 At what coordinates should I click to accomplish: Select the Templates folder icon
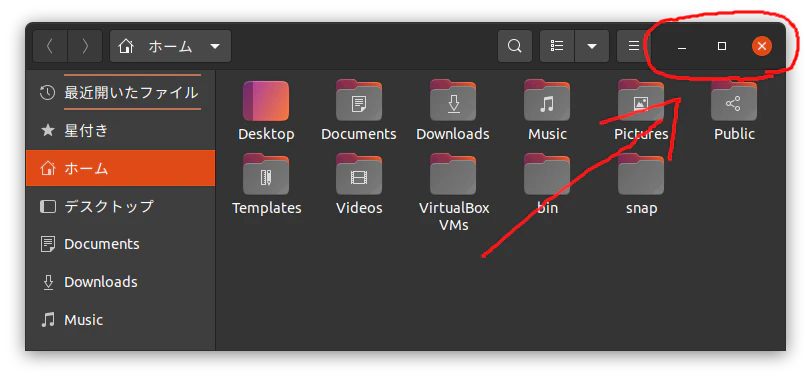(x=266, y=174)
